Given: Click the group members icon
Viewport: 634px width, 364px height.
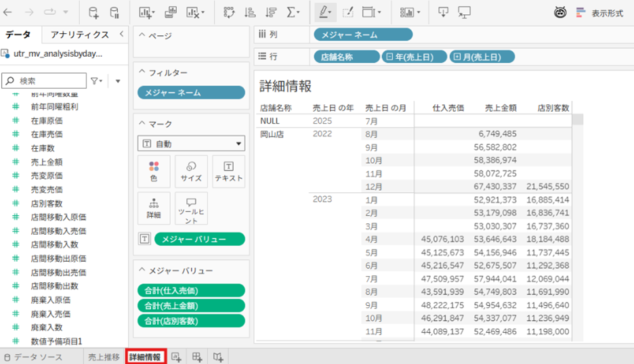Looking at the screenshot, I should [x=348, y=13].
